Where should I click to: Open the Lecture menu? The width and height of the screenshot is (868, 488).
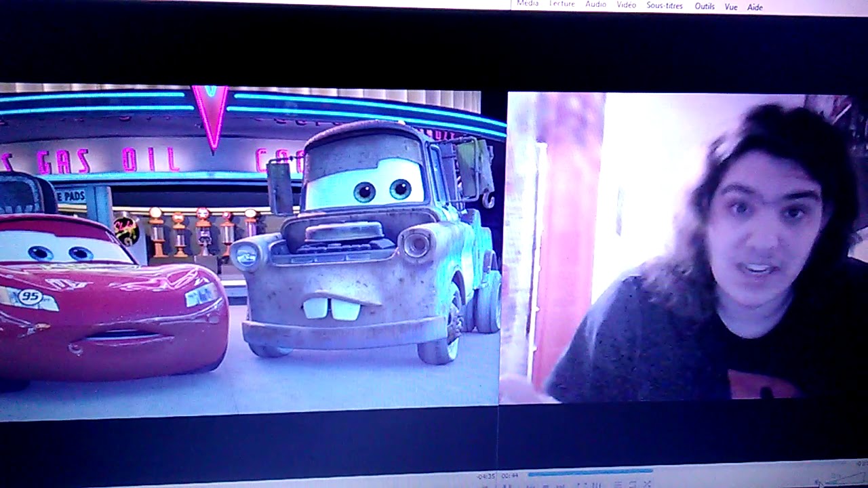pyautogui.click(x=561, y=3)
